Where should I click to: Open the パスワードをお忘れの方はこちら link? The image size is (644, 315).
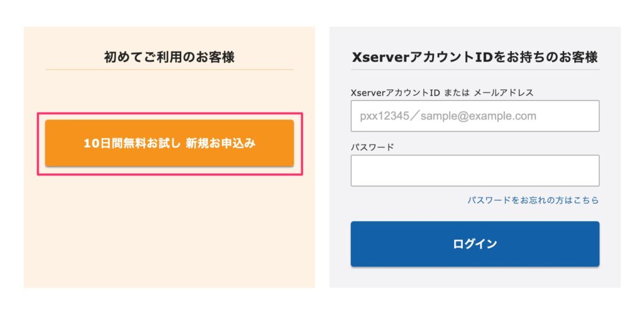[533, 201]
